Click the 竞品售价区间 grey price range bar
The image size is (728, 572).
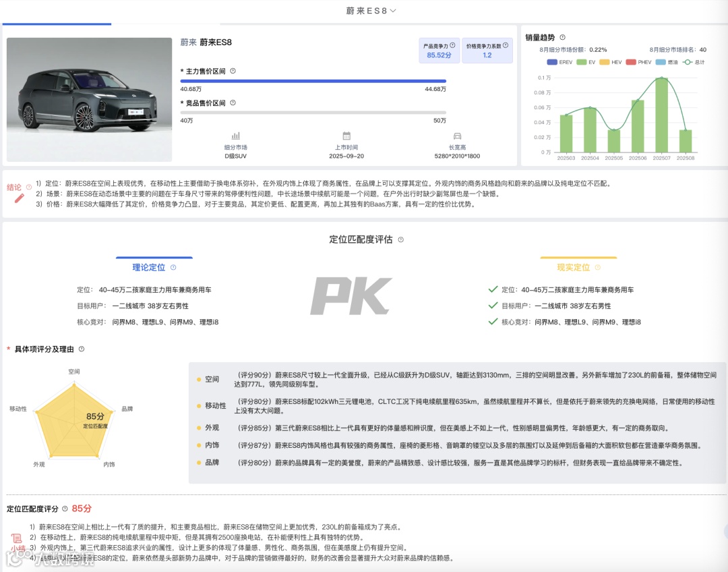pos(313,113)
